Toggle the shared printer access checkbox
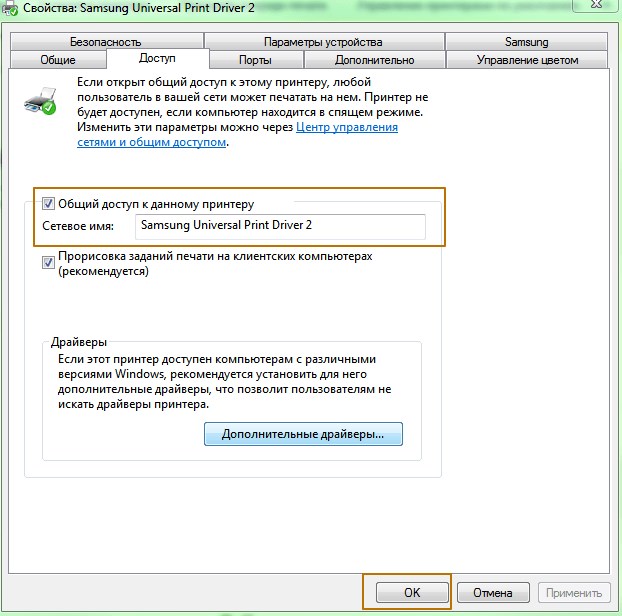 coord(48,204)
